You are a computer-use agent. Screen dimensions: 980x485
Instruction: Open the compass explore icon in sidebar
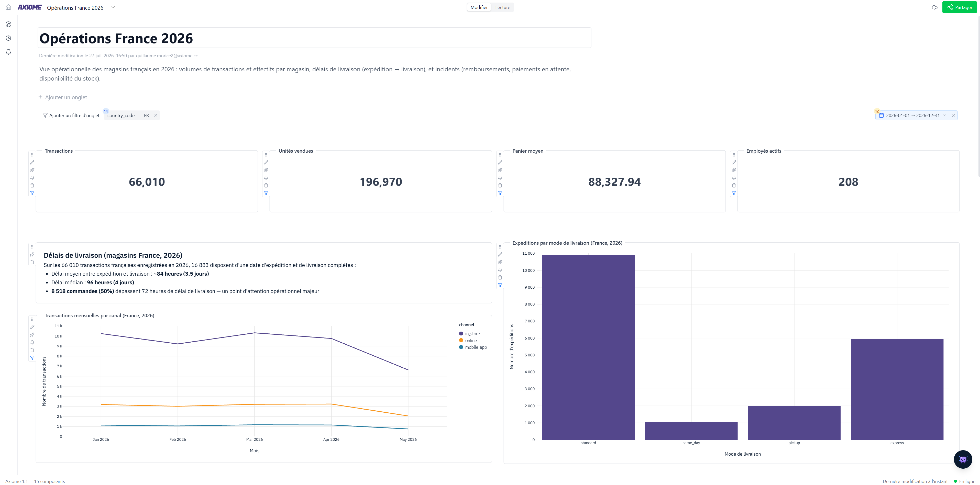click(x=8, y=24)
